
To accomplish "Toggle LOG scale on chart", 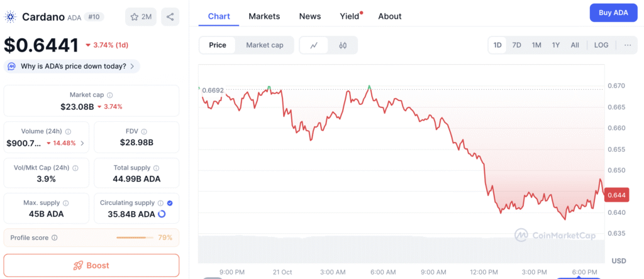I will pos(601,45).
